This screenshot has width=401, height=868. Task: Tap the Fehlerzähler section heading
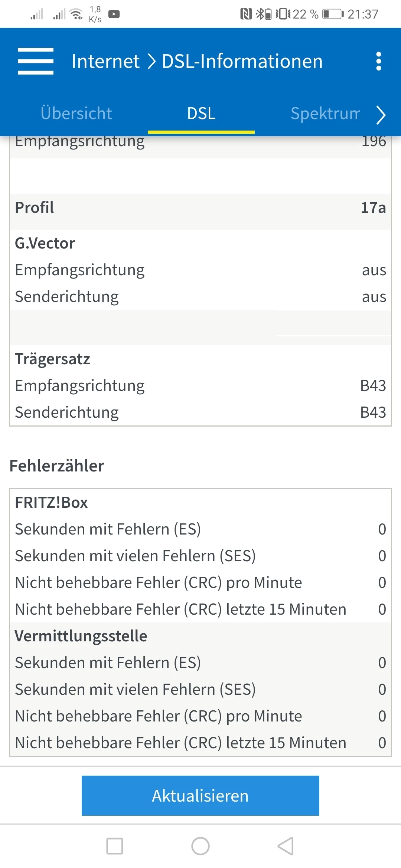(x=57, y=466)
